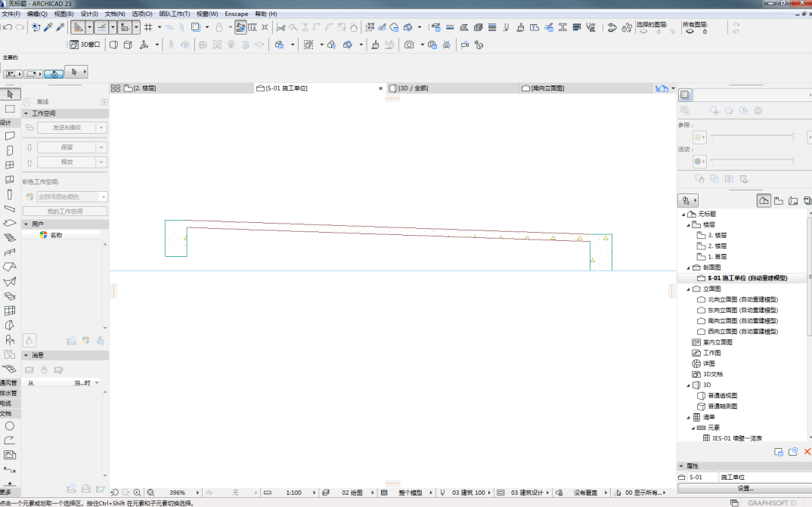Activate the Pick Up Parameters eyedropper

[48, 27]
